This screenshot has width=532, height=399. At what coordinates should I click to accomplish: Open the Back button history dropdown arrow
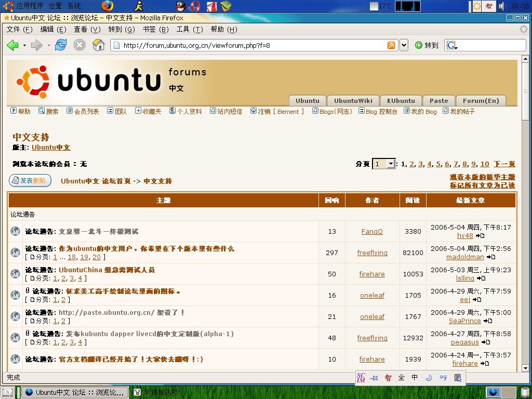[24, 45]
